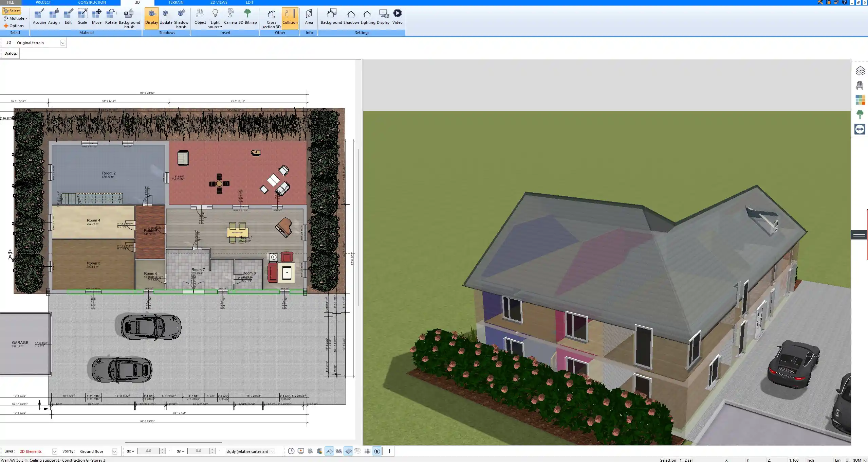The image size is (868, 462).
Task: Switch to the CONSTRUCTION tab
Action: (92, 2)
